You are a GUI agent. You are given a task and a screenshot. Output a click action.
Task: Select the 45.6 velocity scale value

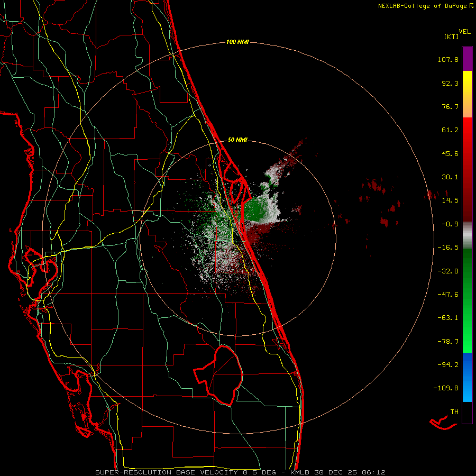click(x=450, y=153)
